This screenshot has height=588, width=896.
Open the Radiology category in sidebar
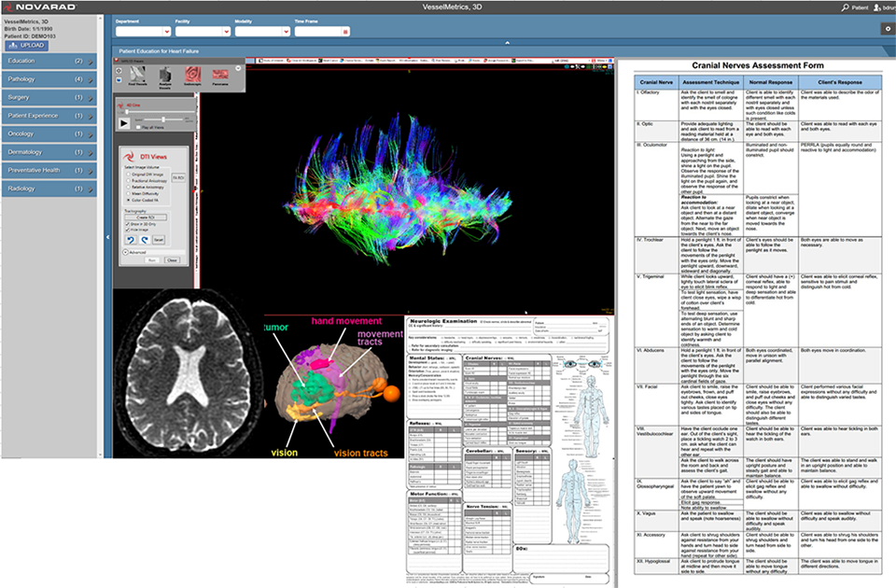[x=49, y=188]
